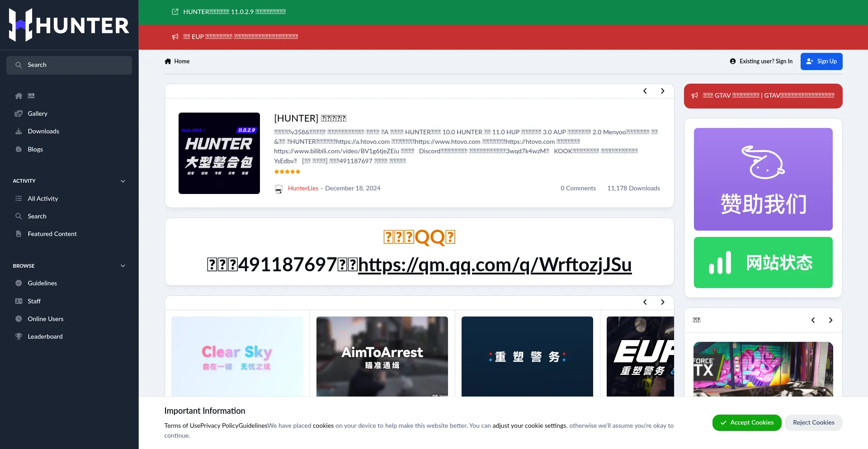Click the Blogs icon in sidebar
868x449 pixels.
point(19,149)
